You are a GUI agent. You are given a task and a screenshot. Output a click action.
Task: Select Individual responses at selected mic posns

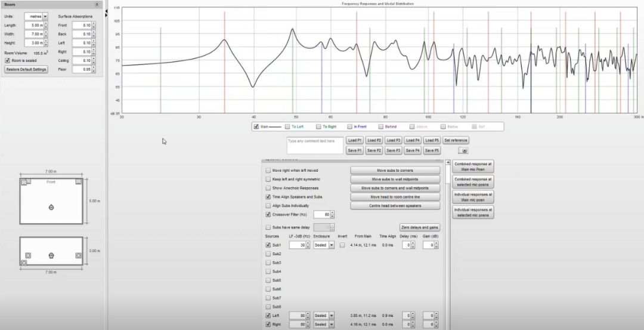473,212
